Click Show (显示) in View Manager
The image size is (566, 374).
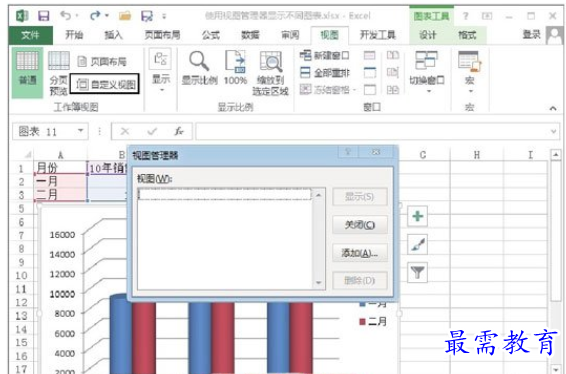click(x=360, y=197)
